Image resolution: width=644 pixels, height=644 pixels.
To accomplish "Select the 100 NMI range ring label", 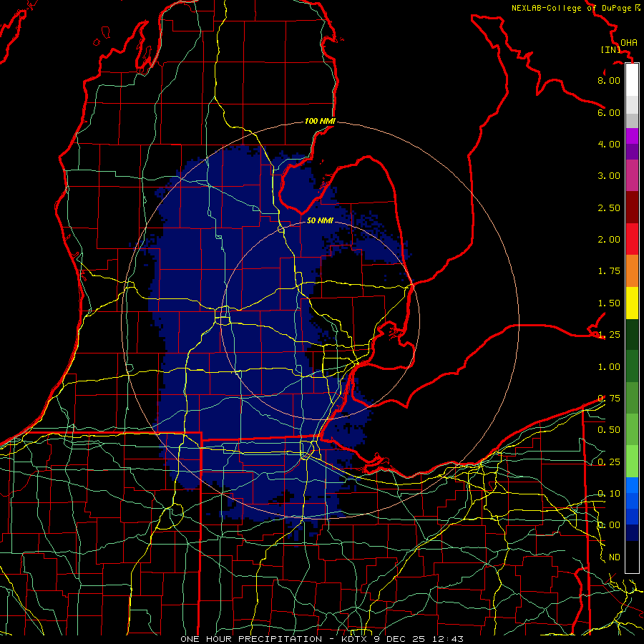I will click(320, 121).
